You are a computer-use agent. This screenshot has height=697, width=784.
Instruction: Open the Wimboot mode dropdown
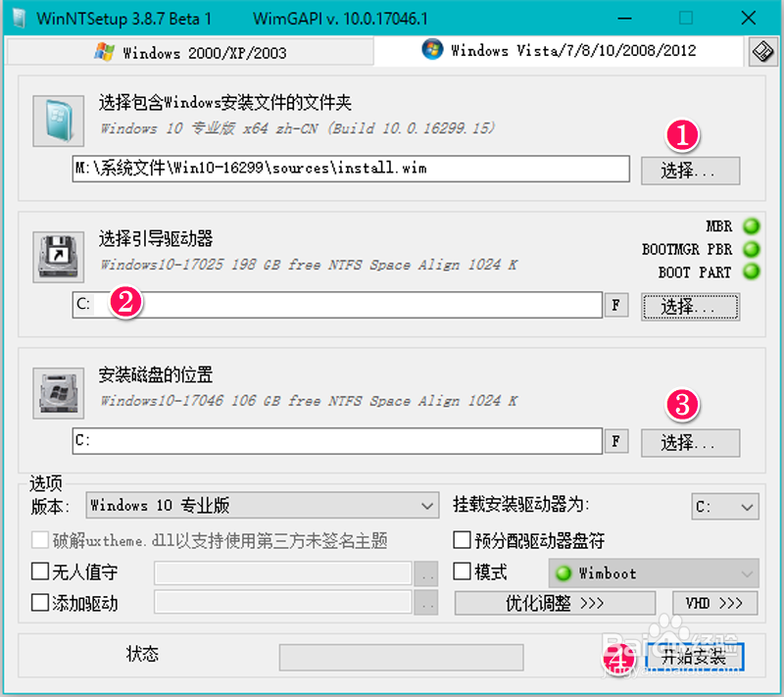654,573
